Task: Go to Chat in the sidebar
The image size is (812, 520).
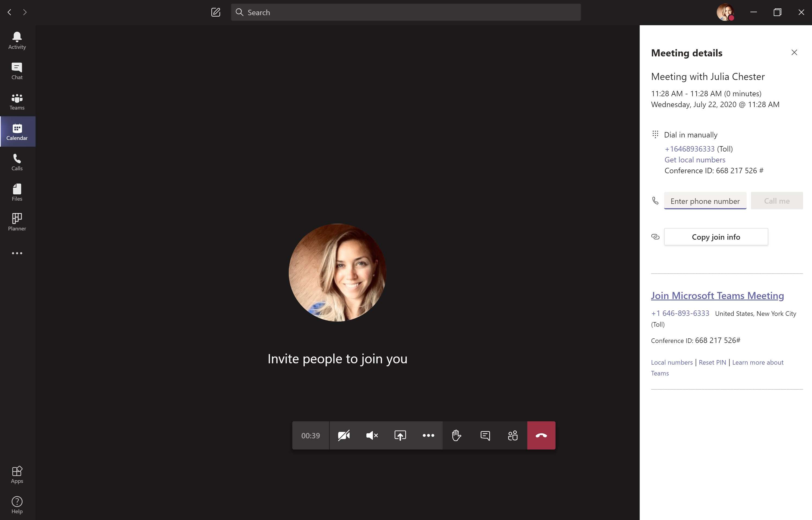Action: coord(17,71)
